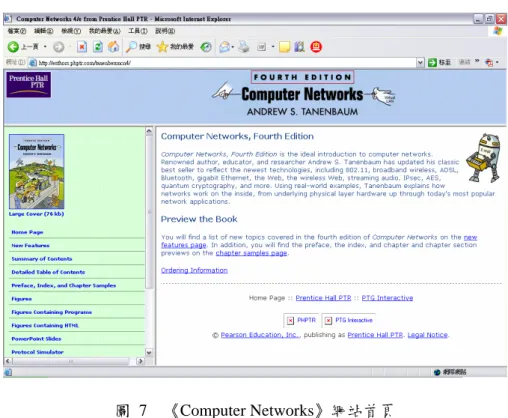Open Detailed Table of Contents link

(48, 272)
